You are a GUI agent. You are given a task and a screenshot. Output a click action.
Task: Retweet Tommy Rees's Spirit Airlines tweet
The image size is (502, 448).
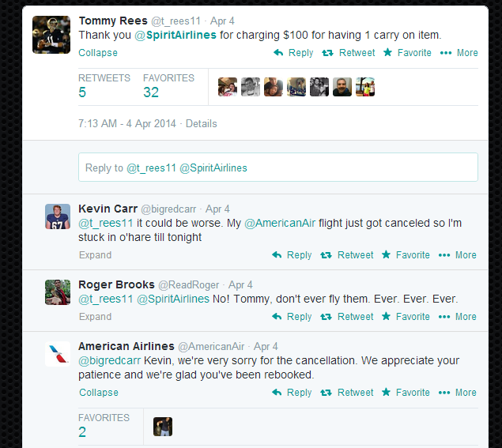click(x=349, y=53)
